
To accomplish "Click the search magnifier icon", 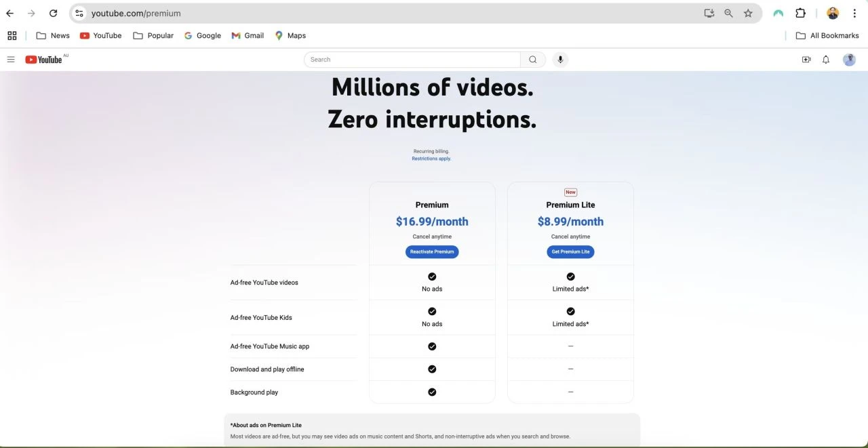I will [532, 59].
